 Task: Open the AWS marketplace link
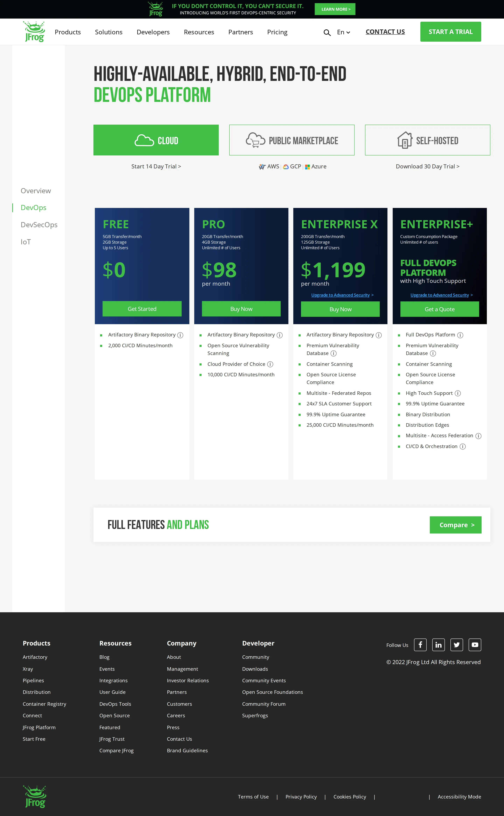point(269,166)
